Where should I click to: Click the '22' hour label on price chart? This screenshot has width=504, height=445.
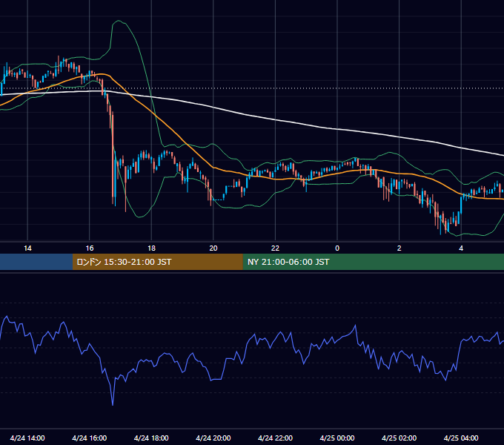[275, 248]
